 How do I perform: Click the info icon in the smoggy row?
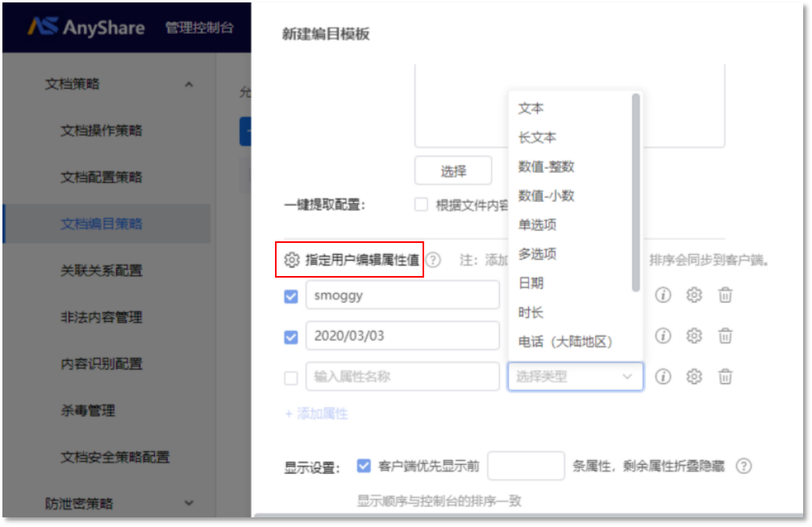[663, 295]
